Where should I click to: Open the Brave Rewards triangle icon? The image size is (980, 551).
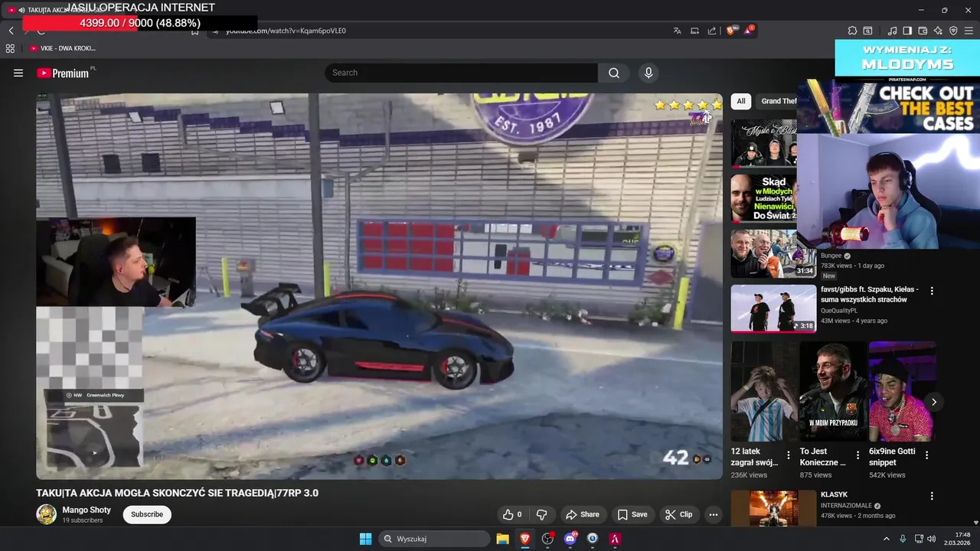(x=750, y=31)
